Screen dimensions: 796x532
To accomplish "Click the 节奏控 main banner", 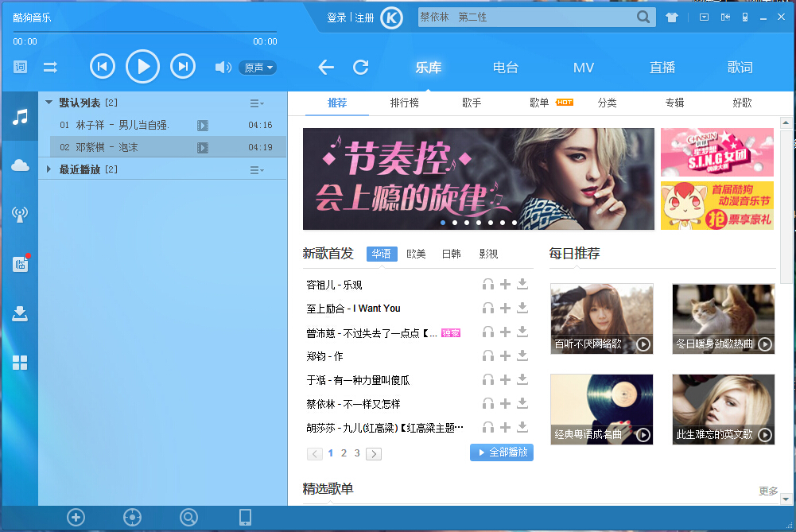I will [478, 179].
